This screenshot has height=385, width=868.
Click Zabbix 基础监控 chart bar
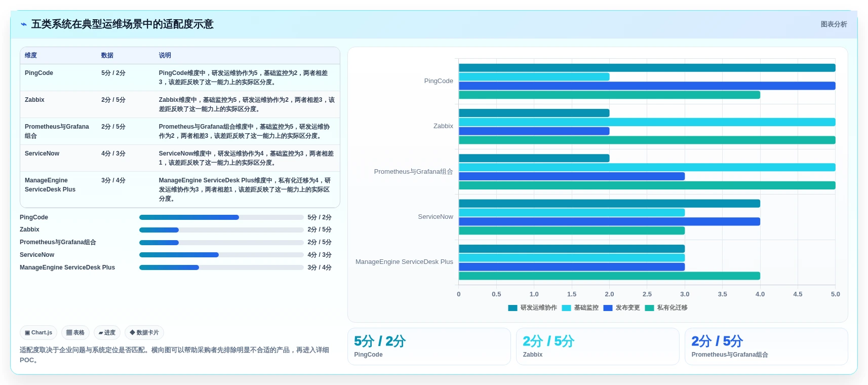click(647, 122)
